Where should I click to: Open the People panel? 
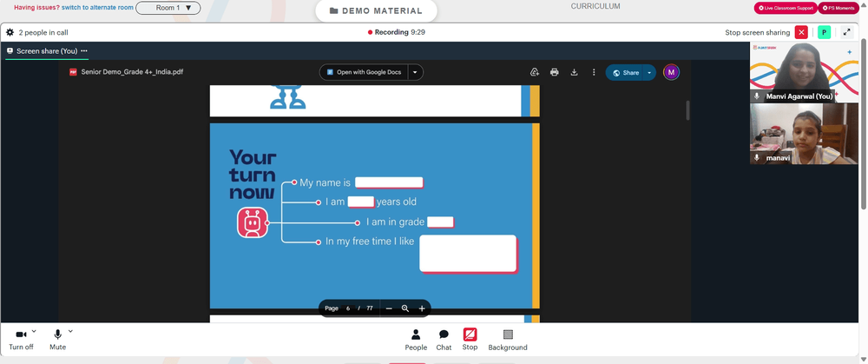pos(416,340)
